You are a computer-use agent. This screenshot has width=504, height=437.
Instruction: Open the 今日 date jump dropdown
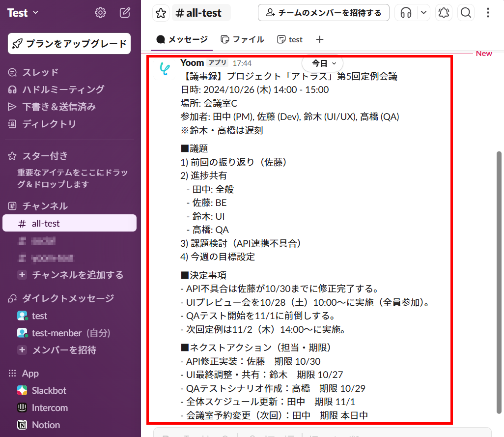click(322, 63)
